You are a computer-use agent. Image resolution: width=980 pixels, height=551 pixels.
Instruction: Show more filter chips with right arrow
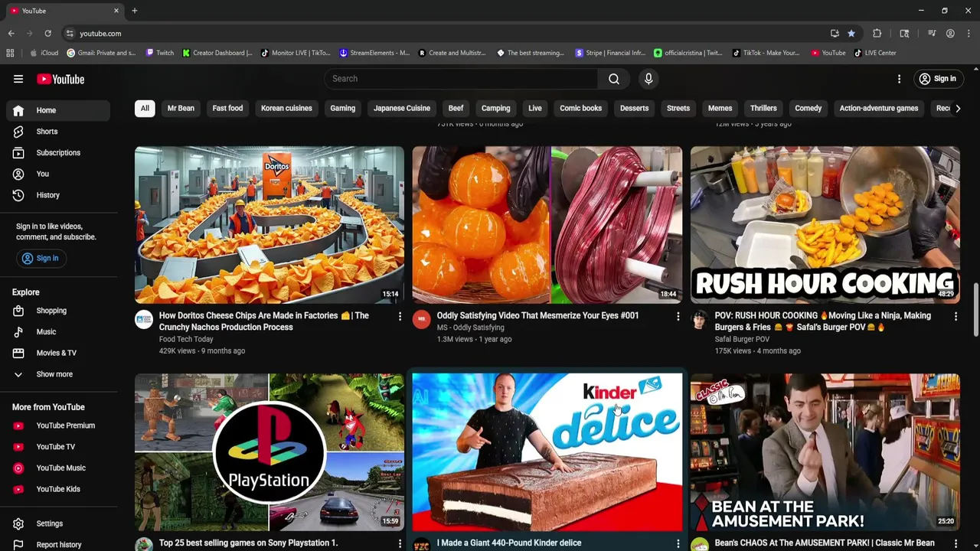point(957,108)
